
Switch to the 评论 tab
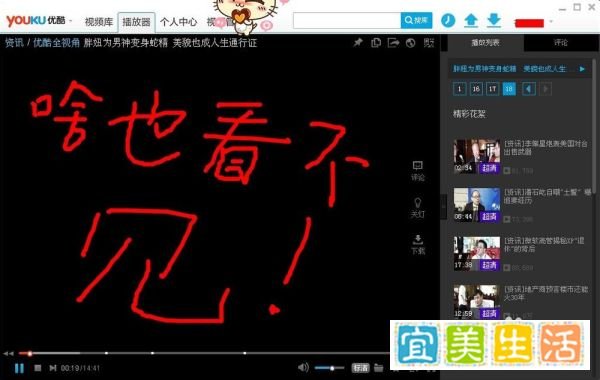point(560,42)
